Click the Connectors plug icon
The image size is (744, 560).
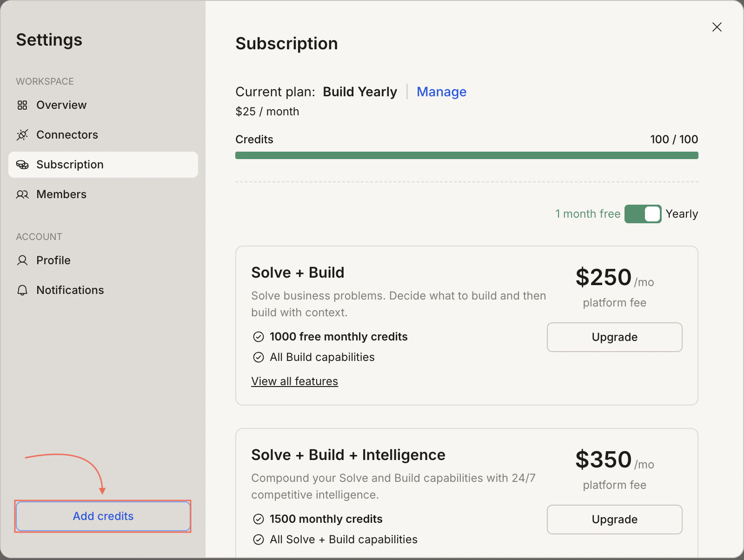coord(22,135)
